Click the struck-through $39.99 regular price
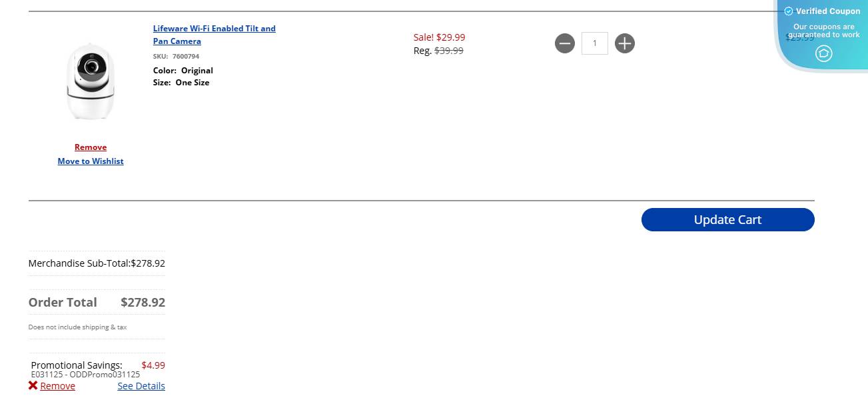Viewport: 868px width, 400px height. coord(449,51)
